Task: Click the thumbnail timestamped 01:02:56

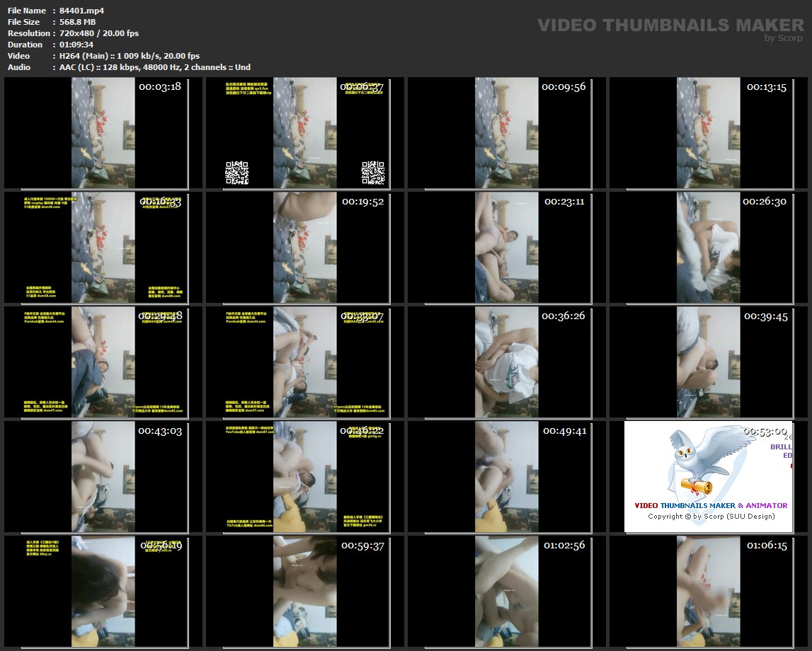Action: point(505,592)
